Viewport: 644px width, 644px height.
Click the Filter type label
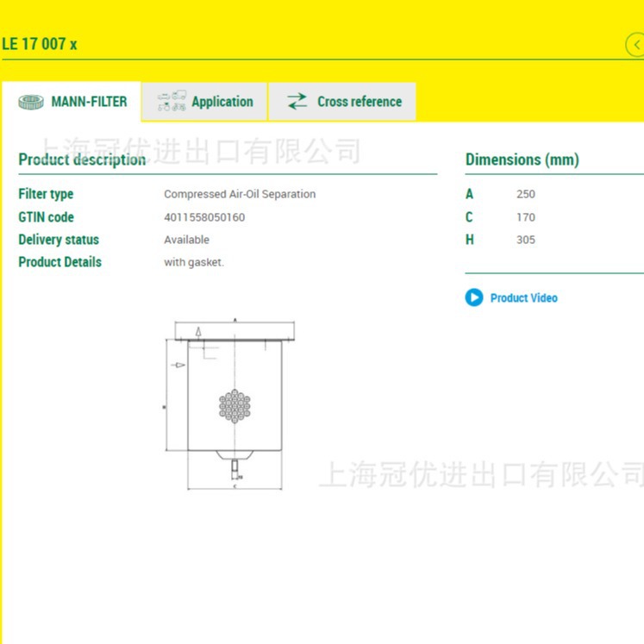(x=46, y=194)
